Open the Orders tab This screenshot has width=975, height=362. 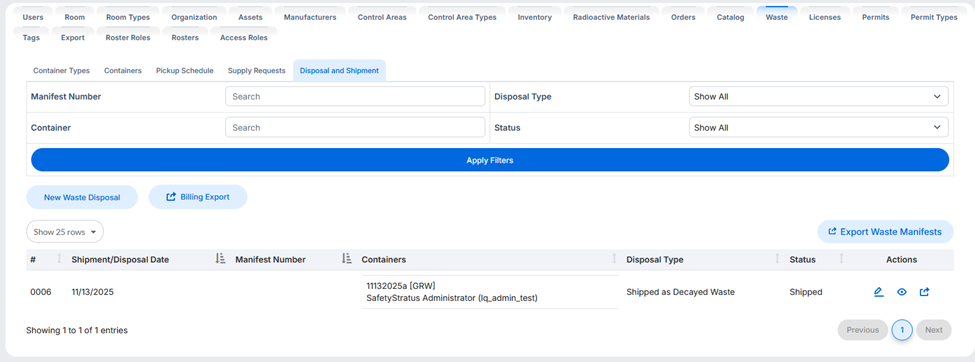click(683, 17)
